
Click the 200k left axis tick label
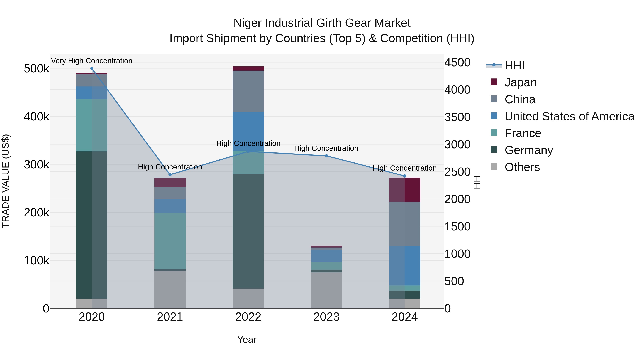37,213
